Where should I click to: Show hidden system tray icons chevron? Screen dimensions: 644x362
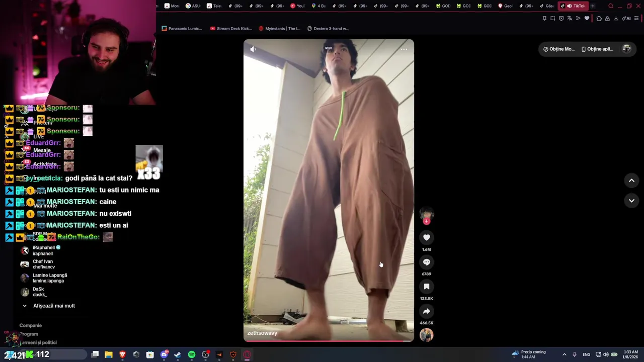tap(564, 354)
